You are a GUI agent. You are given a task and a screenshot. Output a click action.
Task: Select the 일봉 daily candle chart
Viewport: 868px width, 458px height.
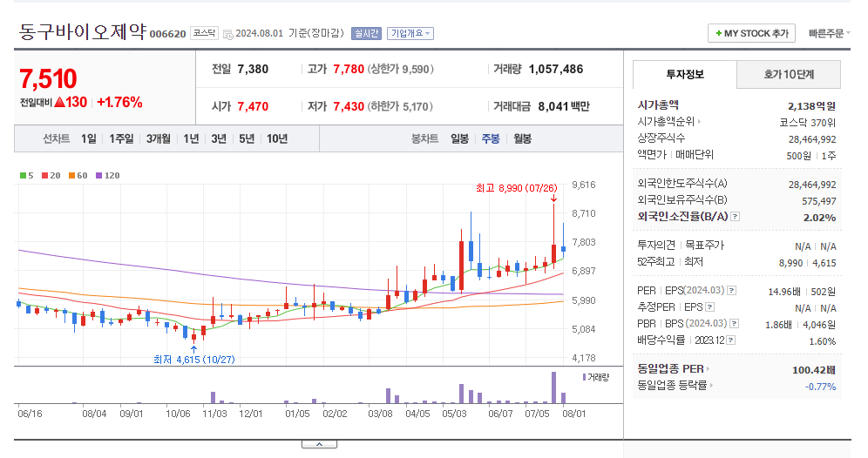[x=459, y=138]
